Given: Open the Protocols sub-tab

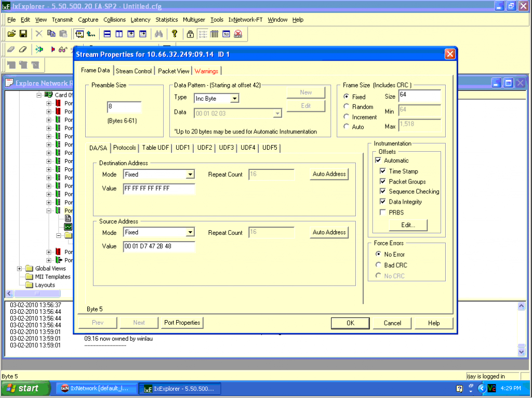Looking at the screenshot, I should [125, 148].
